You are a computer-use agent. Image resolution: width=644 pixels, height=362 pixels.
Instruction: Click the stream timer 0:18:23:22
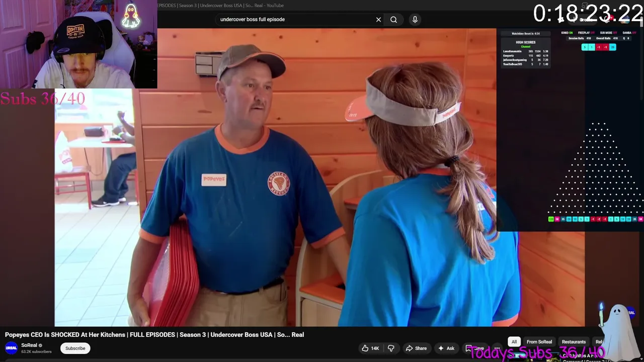[588, 14]
